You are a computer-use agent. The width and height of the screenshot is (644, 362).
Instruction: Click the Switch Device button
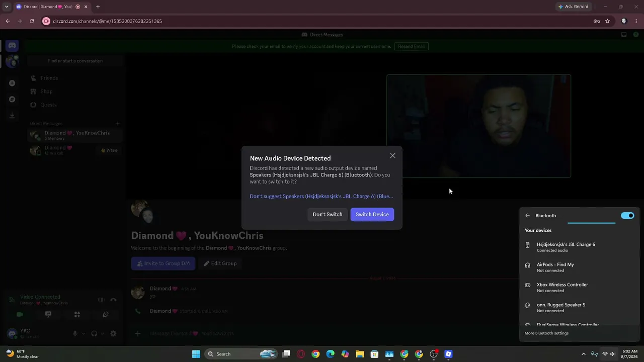coord(372,214)
